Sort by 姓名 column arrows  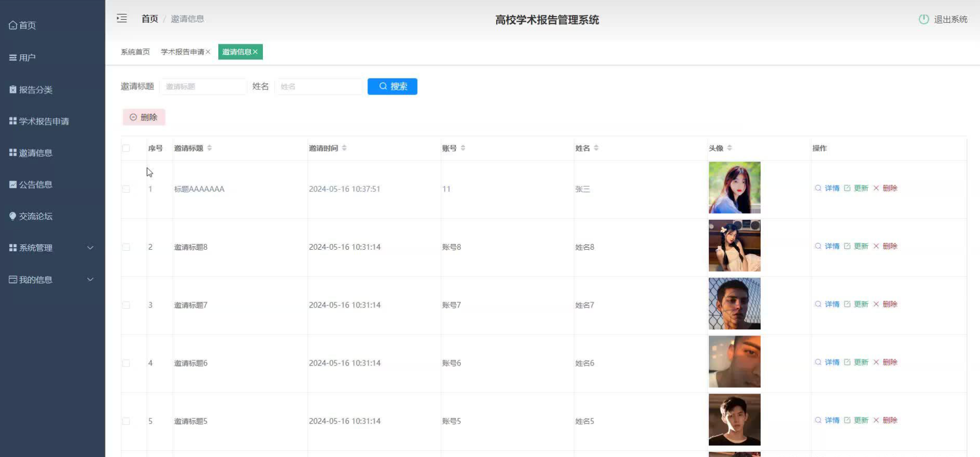596,148
